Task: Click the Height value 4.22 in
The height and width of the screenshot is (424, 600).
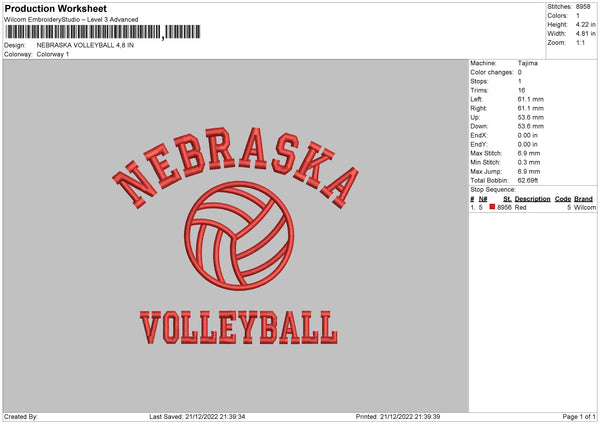Action: (585, 24)
